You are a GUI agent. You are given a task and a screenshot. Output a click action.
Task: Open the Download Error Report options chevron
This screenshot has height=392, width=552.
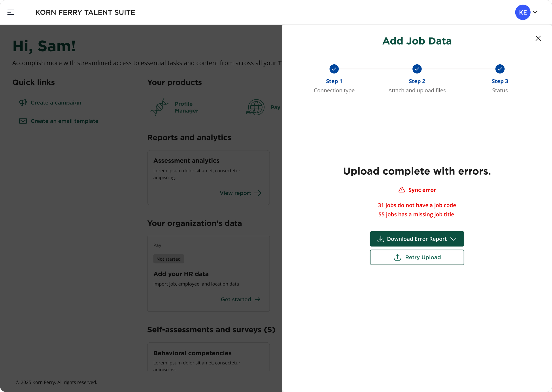[453, 239]
